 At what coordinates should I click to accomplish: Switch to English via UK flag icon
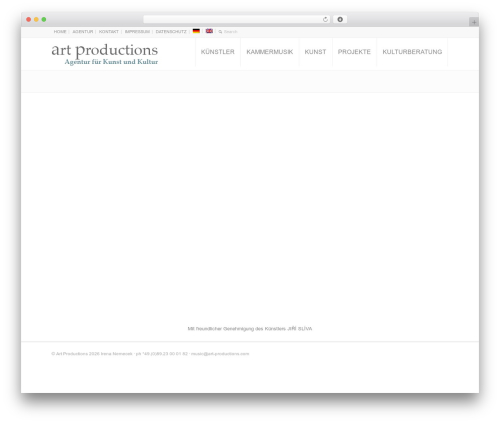tap(209, 31)
